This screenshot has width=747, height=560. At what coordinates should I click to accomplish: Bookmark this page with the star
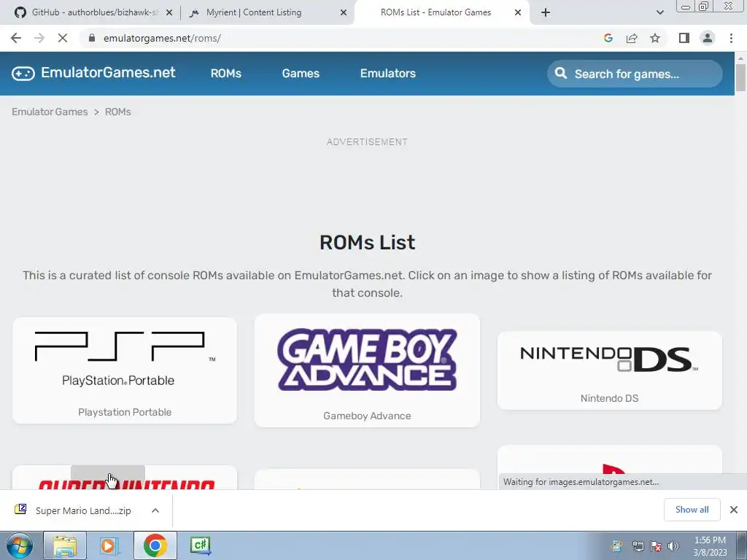[x=655, y=38]
